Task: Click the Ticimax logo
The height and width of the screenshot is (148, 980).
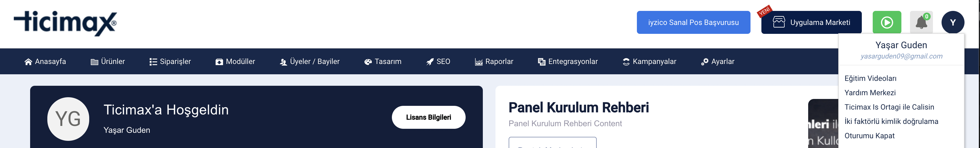Action: coord(65,23)
